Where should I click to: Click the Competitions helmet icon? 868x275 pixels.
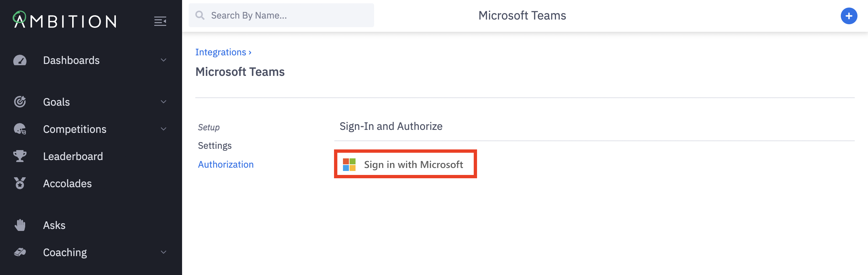tap(20, 129)
